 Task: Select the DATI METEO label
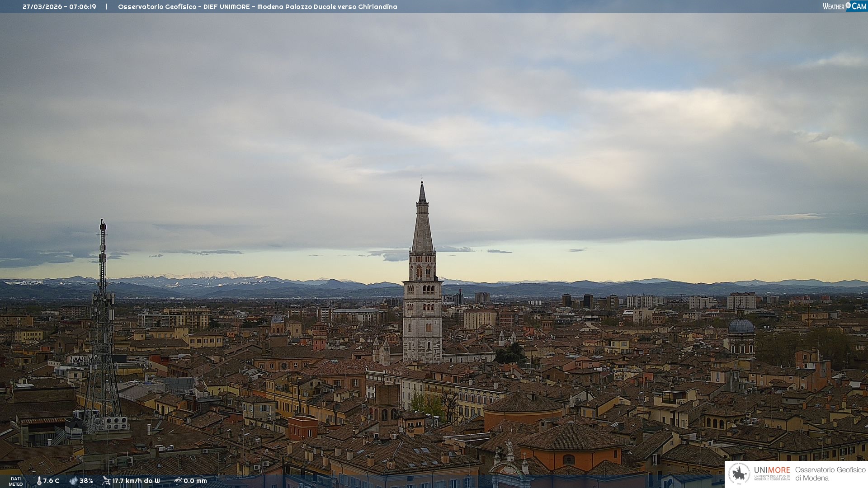16,481
